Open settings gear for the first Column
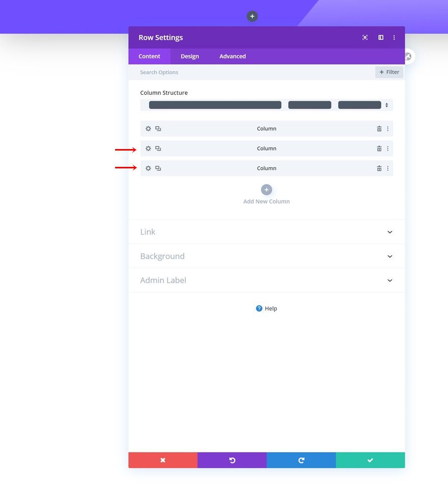 tap(148, 129)
